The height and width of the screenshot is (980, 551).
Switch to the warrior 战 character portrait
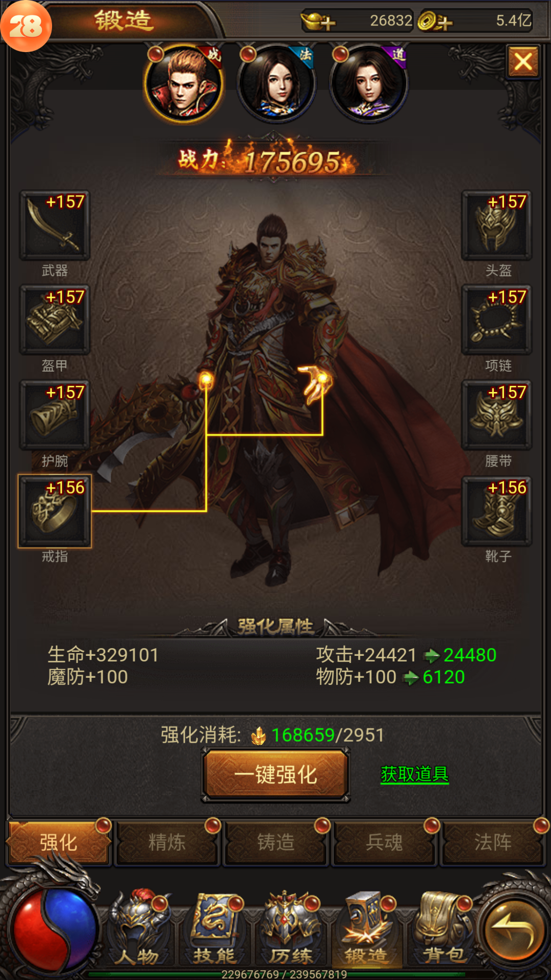point(184,84)
